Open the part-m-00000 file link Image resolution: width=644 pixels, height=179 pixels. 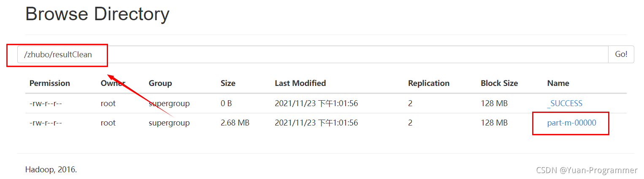click(571, 123)
